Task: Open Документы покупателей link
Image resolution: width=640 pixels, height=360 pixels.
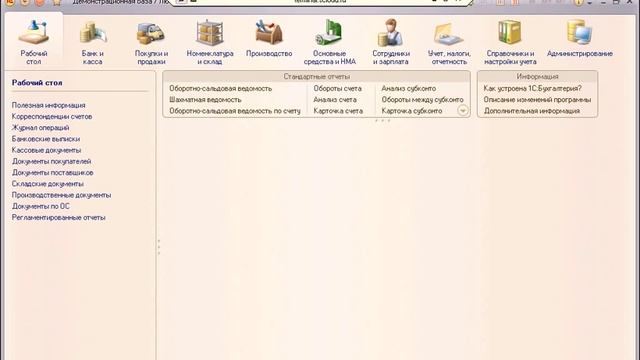Action: tap(51, 161)
